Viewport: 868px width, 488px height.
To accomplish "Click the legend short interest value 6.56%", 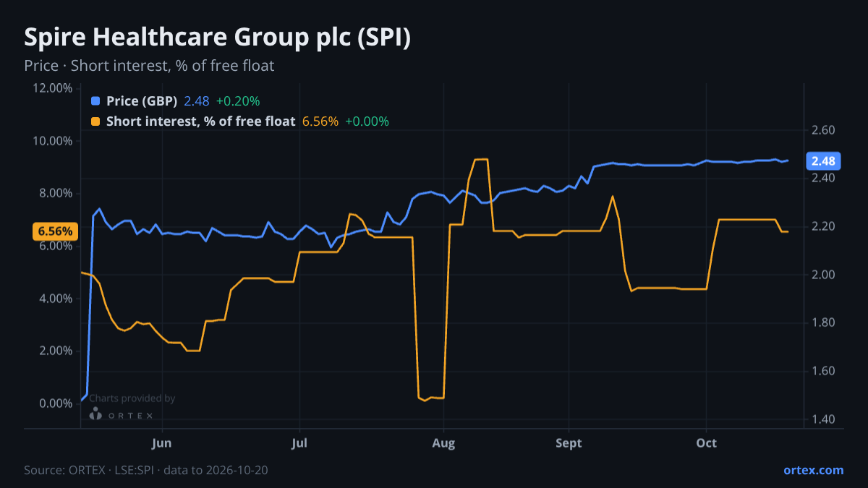I will tap(320, 121).
